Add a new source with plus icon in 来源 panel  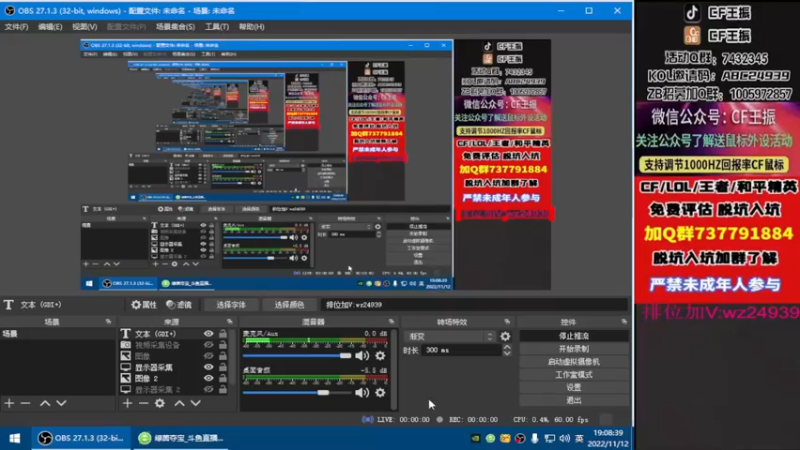tap(127, 403)
